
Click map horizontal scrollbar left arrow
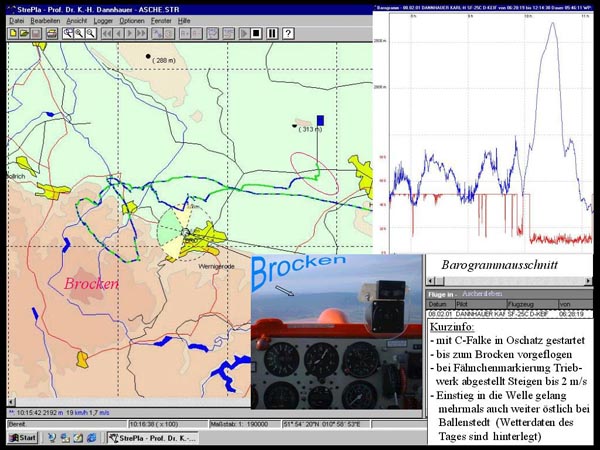click(11, 402)
